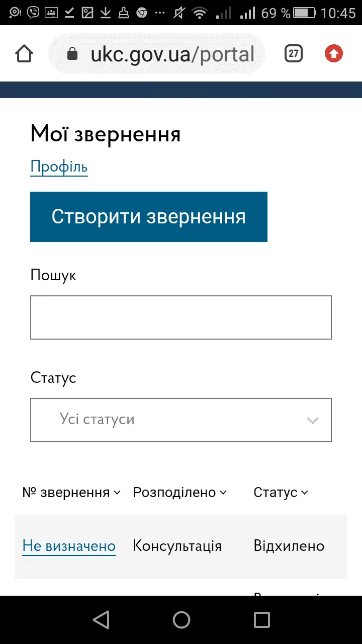362x644 pixels.
Task: Open the Усі статуси dropdown
Action: click(x=181, y=420)
